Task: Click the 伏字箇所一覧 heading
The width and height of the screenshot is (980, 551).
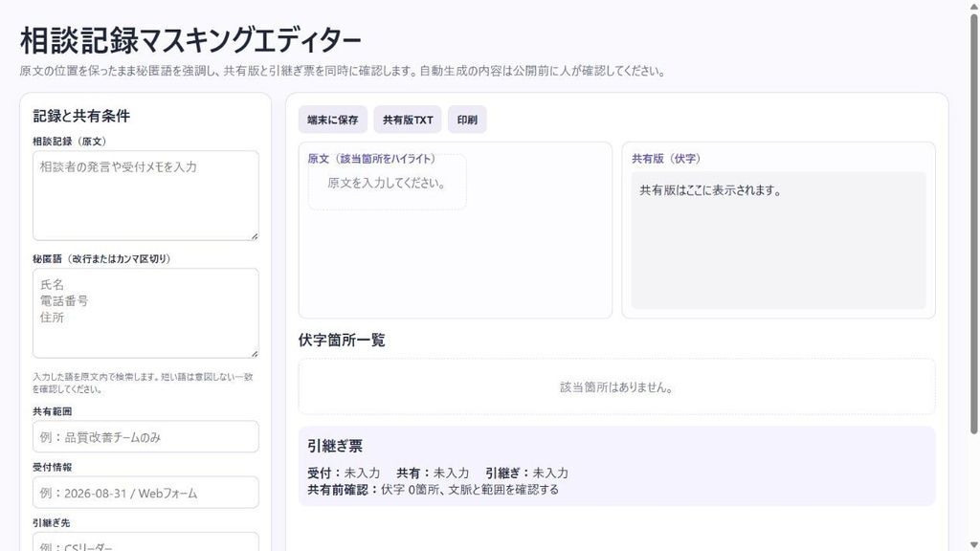Action: pyautogui.click(x=342, y=340)
